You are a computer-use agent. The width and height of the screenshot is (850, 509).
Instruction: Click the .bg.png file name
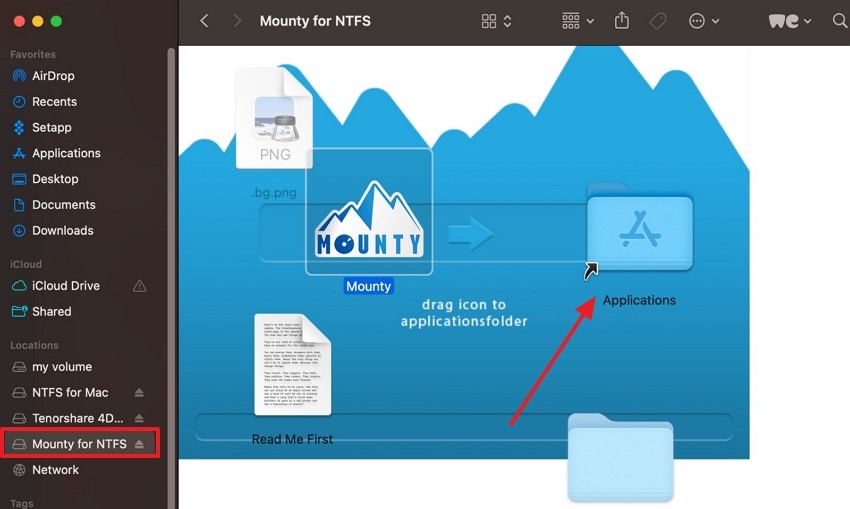pyautogui.click(x=274, y=192)
